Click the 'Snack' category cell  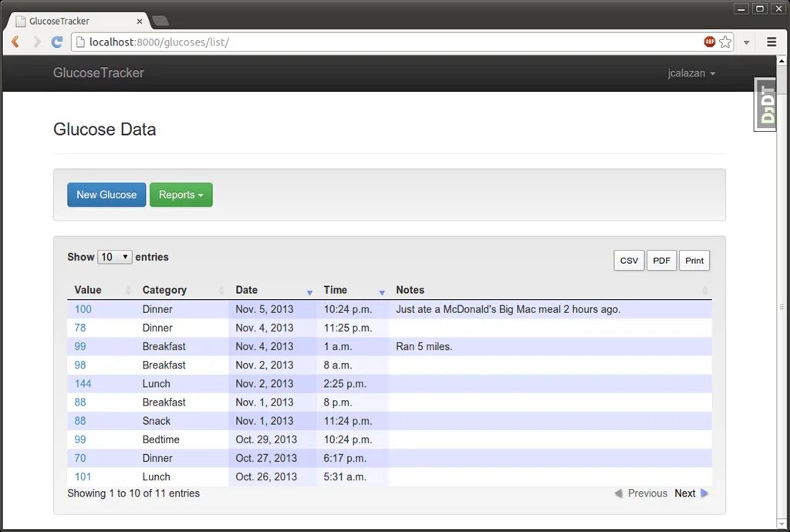pyautogui.click(x=182, y=421)
